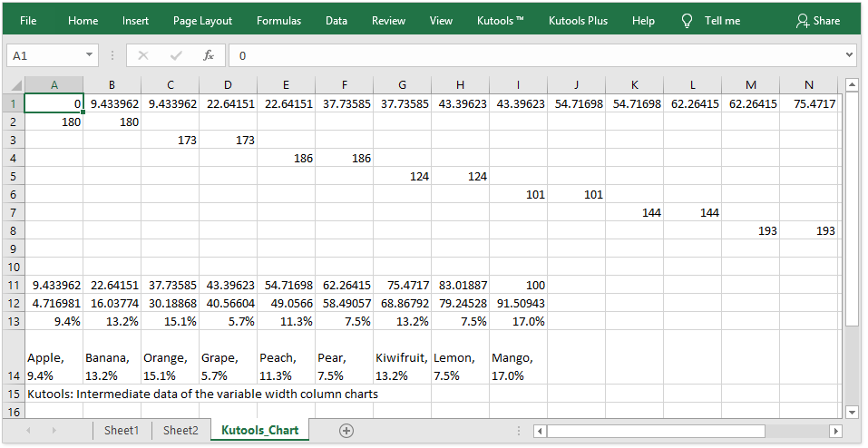
Task: Click previous sheet navigation arrow
Action: 31,431
